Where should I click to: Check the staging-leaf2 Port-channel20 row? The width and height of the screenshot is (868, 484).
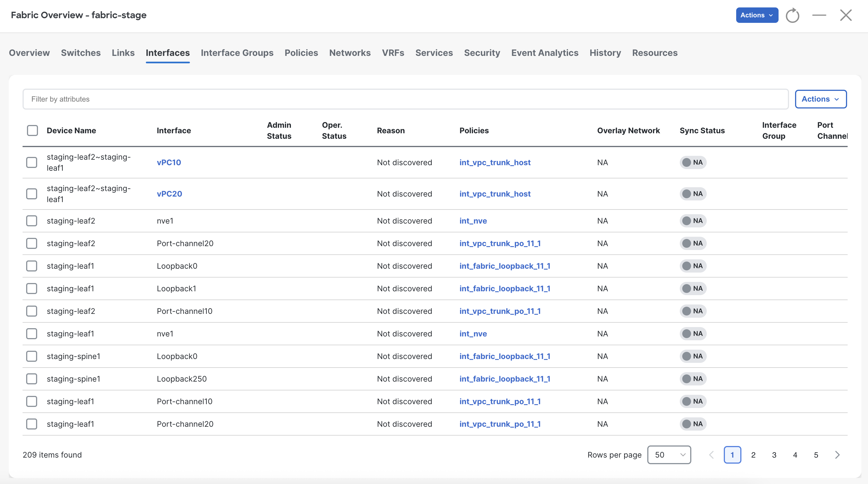click(x=32, y=243)
